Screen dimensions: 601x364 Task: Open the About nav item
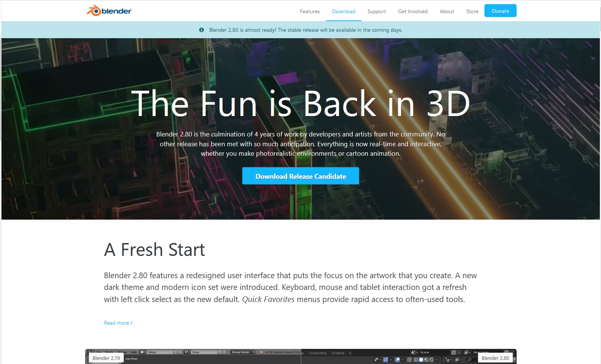pyautogui.click(x=447, y=11)
